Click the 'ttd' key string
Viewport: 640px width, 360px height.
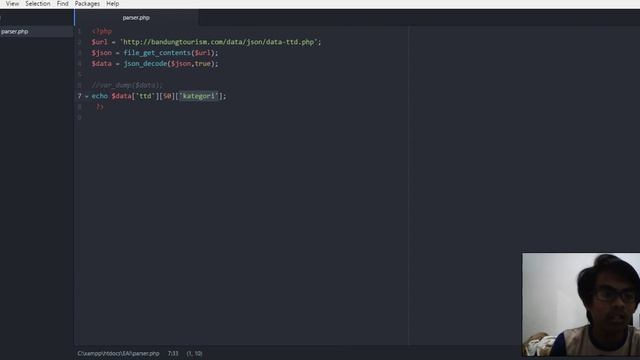pos(145,96)
